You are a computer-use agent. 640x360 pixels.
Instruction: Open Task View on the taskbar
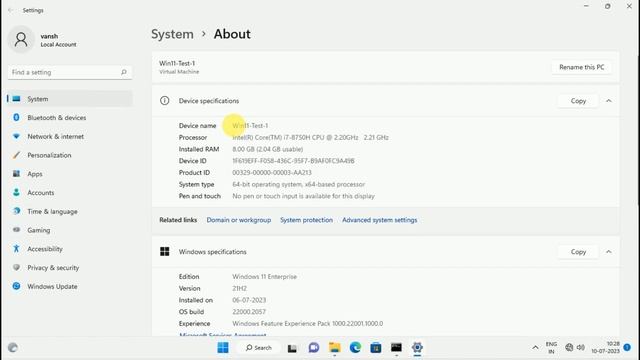[292, 348]
